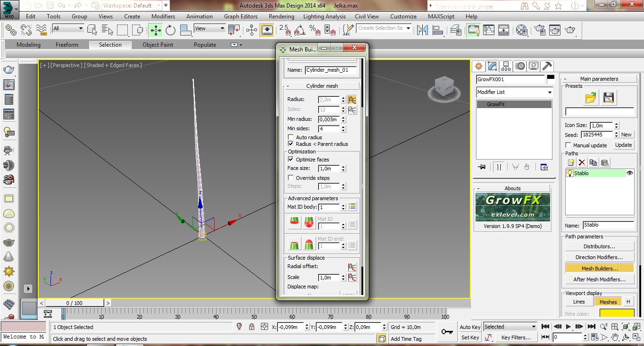Open Schematic View from toolbar
This screenshot has width=644, height=346.
pos(504,30)
